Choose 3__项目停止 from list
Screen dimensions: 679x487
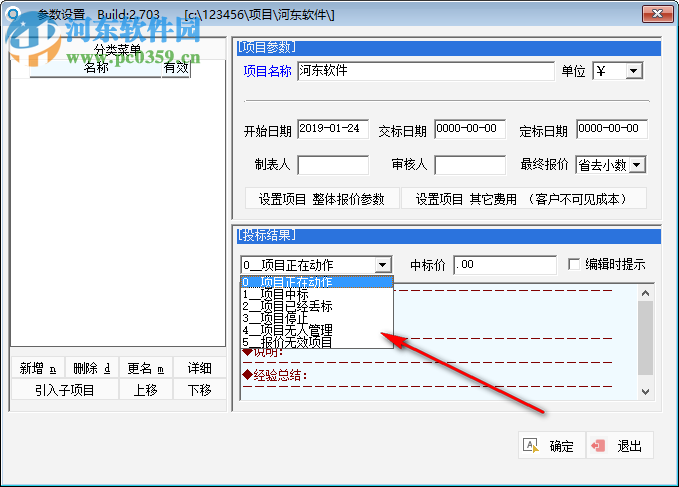[317, 318]
